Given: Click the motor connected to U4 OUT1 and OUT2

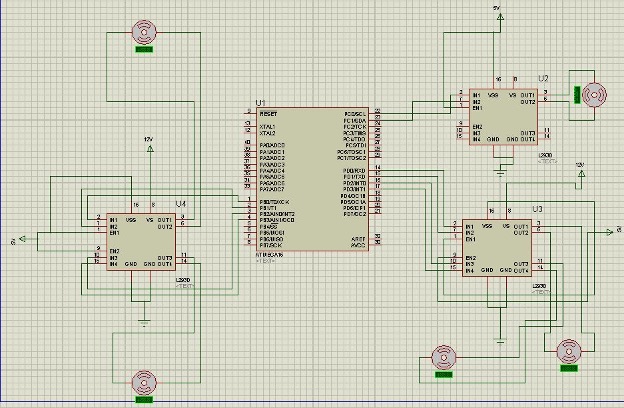Looking at the screenshot, I should click(x=144, y=32).
